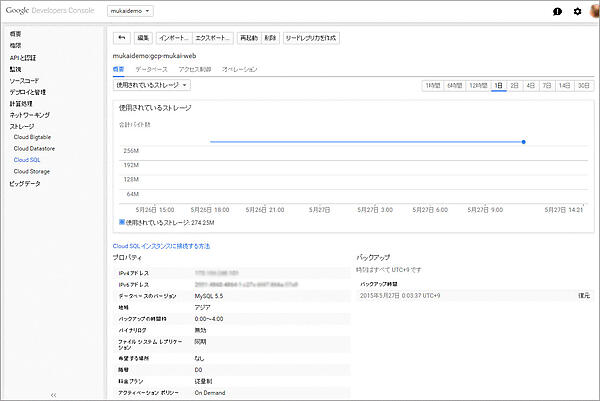Click リードレプリカを作成 button
Screen dimensions: 600x401
(x=311, y=37)
